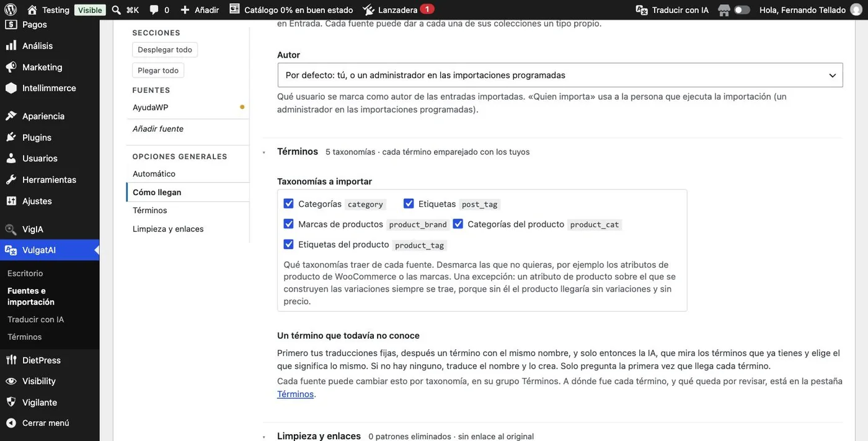Click the Plegar todo button
The image size is (868, 441).
[158, 71]
